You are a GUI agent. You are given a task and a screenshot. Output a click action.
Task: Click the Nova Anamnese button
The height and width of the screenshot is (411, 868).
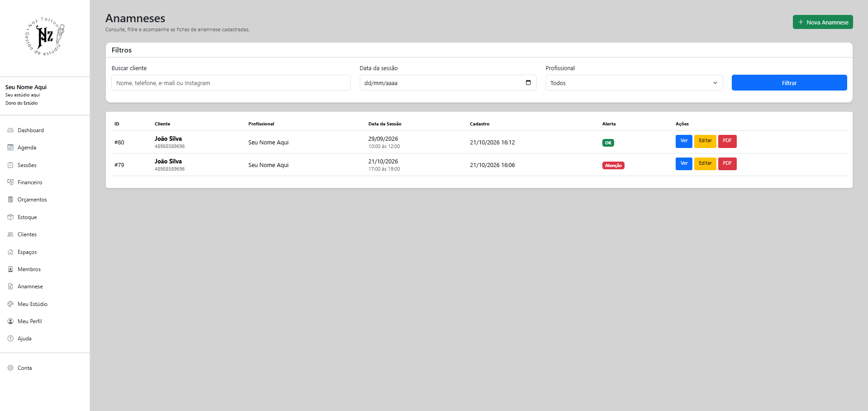823,22
